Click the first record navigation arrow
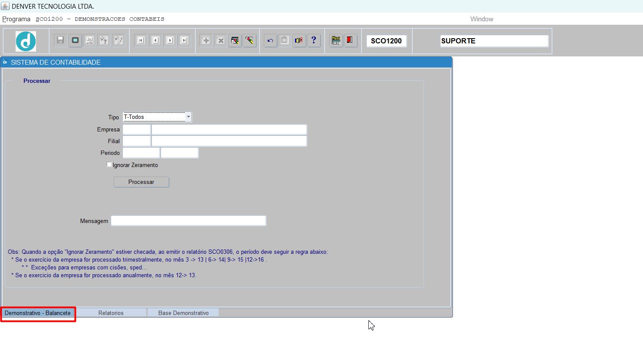Viewport: 643px width, 364px height. (x=141, y=40)
